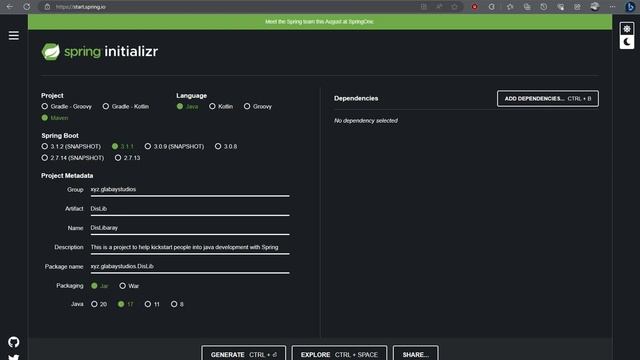This screenshot has width=640, height=360.
Task: Click the Spring Initializr leaf logo
Action: (51, 52)
